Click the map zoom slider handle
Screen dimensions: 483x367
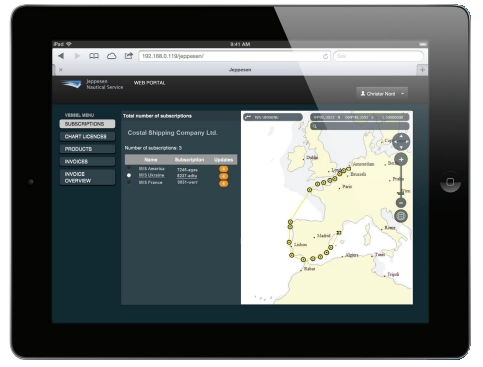point(401,193)
